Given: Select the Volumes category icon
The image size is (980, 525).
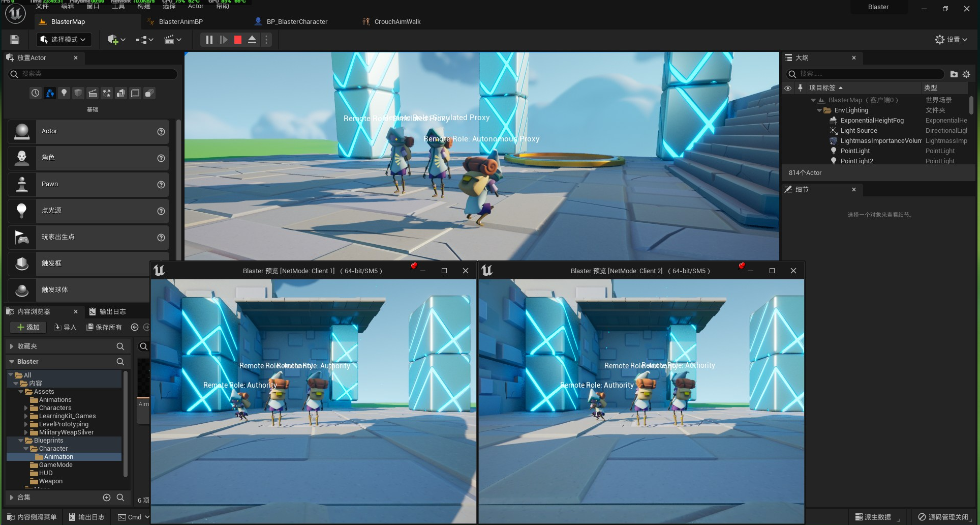Looking at the screenshot, I should (x=135, y=93).
